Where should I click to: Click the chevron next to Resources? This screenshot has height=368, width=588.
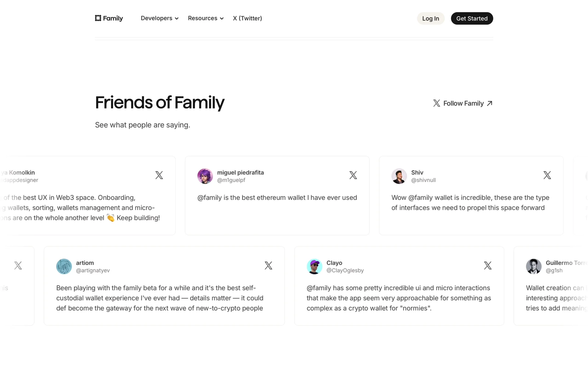click(222, 18)
